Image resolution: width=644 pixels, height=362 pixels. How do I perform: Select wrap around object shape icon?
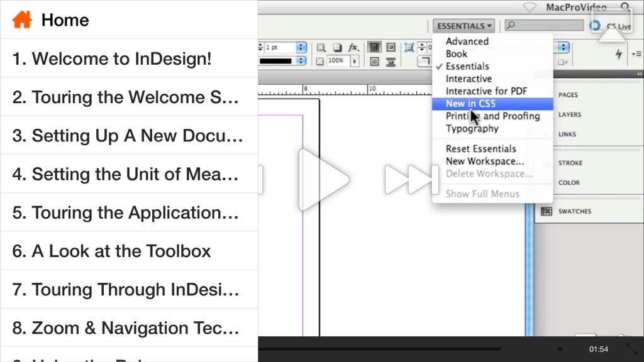374,62
